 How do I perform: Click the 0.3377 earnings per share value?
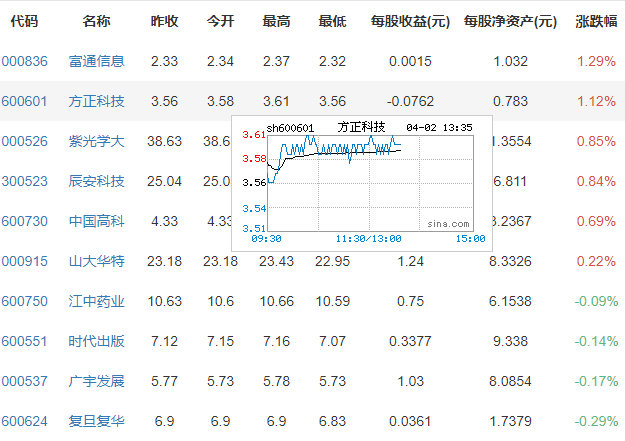tap(410, 341)
